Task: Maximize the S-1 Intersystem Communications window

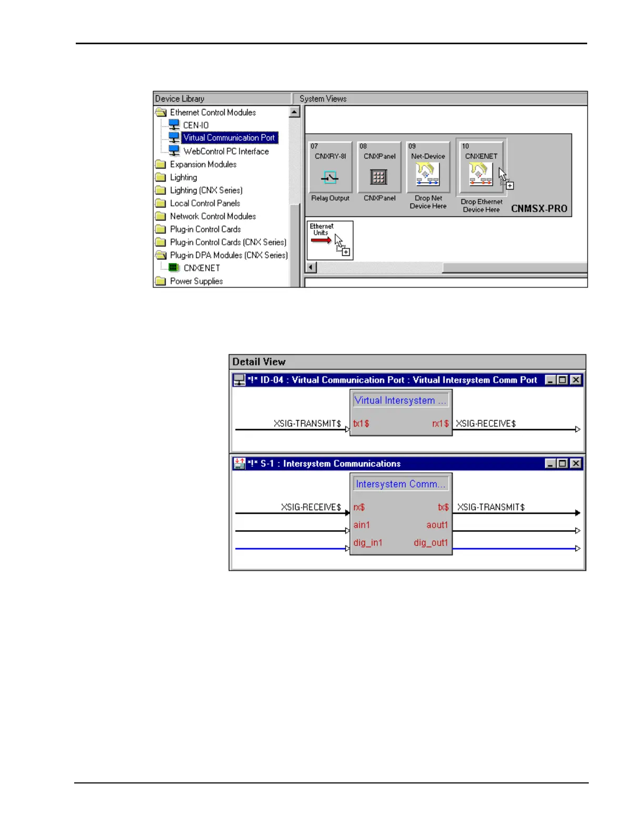Action: tap(562, 464)
